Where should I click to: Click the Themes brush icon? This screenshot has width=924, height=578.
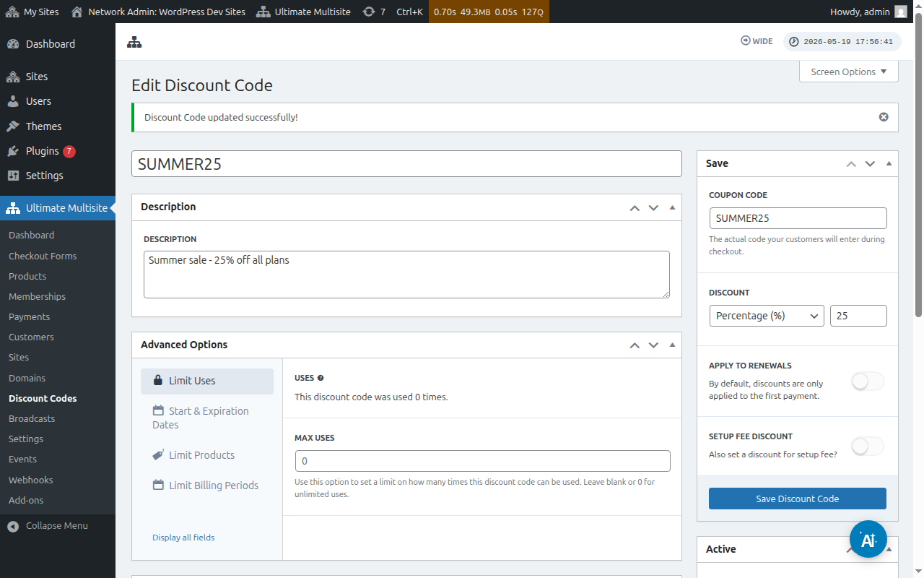13,126
